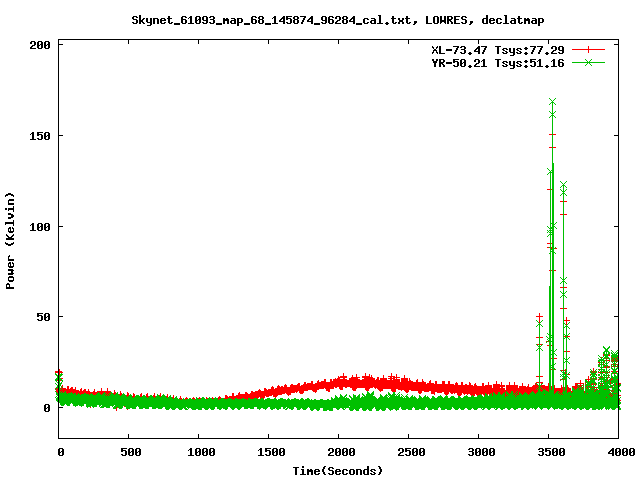Click the Power (Kelvin) y-axis label
640x480 pixels.
coord(11,240)
